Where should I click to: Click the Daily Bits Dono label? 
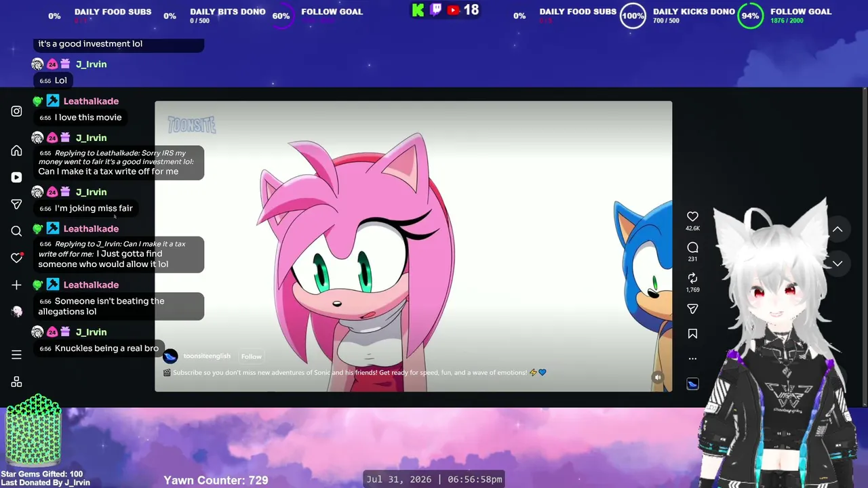228,12
